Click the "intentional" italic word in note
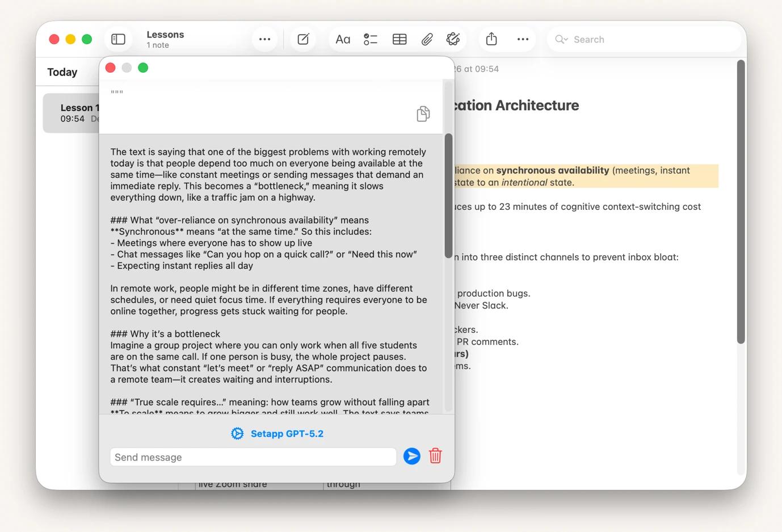782x532 pixels. coord(524,183)
